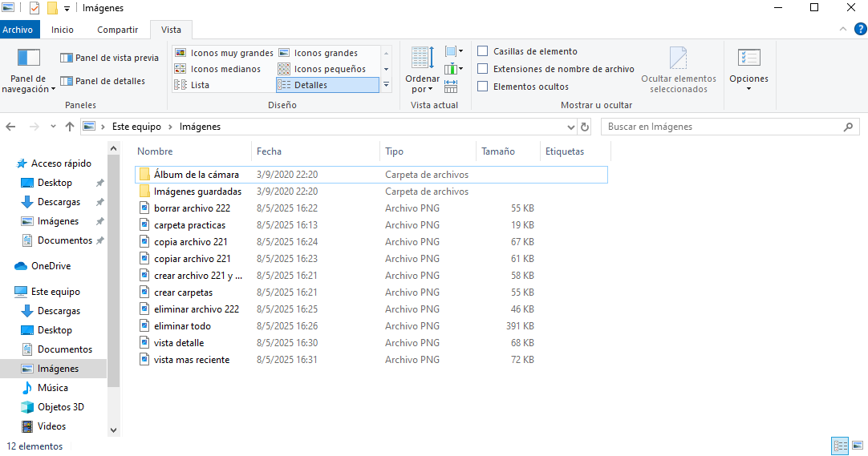This screenshot has height=456, width=868.
Task: Click the Panel de navegación icon
Action: pos(29,59)
